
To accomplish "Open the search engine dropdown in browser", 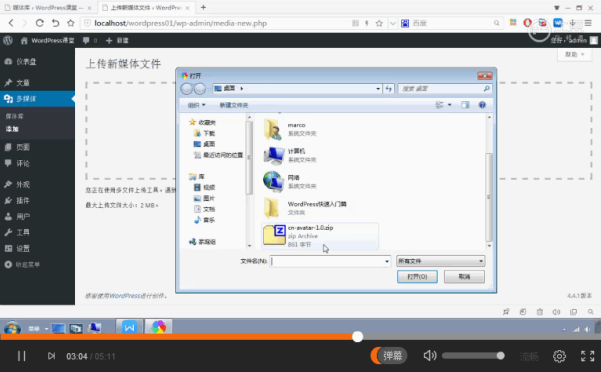I will pyautogui.click(x=392, y=23).
